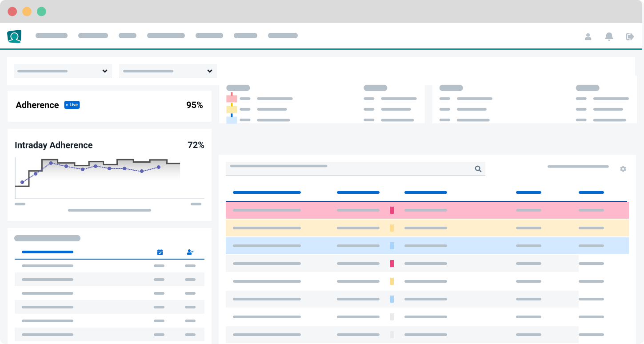Screen dimensions: 644x344
Task: Click the logout arrow icon
Action: (630, 36)
